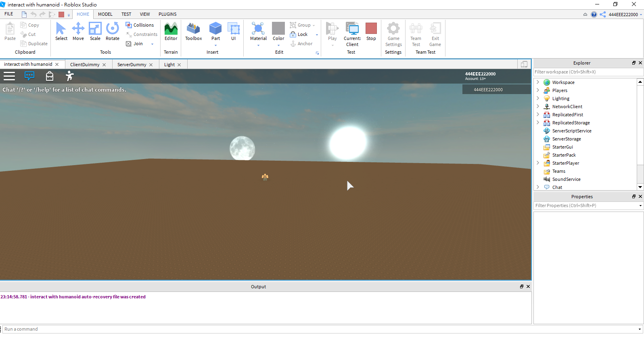Open Game Settings gear
The image size is (644, 346).
point(393,34)
